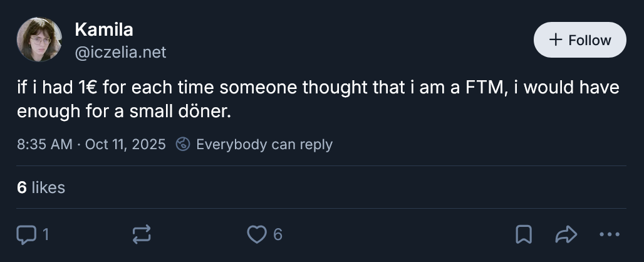Like the post with the heart icon
This screenshot has height=262, width=644.
256,234
